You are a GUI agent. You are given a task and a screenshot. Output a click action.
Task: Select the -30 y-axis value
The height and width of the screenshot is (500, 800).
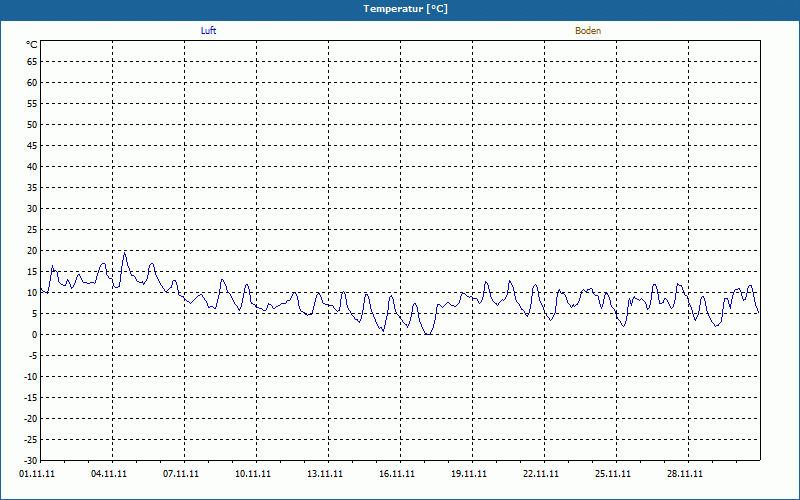[31, 460]
